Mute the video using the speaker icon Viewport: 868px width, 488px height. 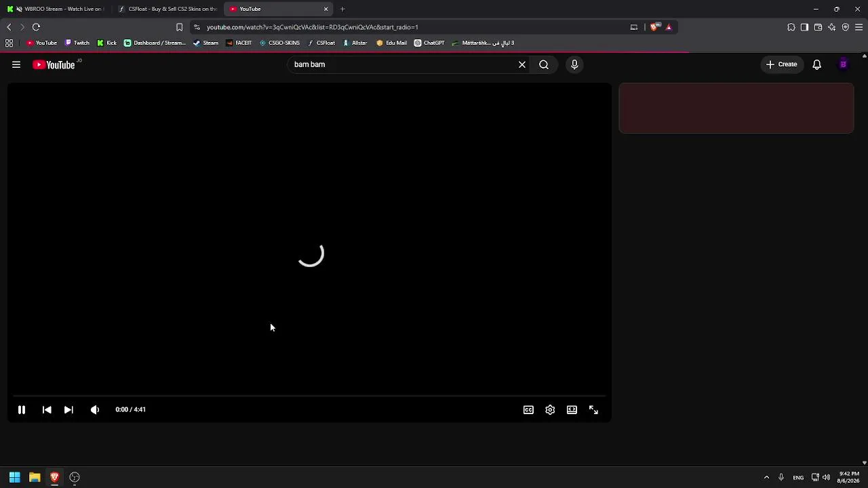click(x=95, y=410)
